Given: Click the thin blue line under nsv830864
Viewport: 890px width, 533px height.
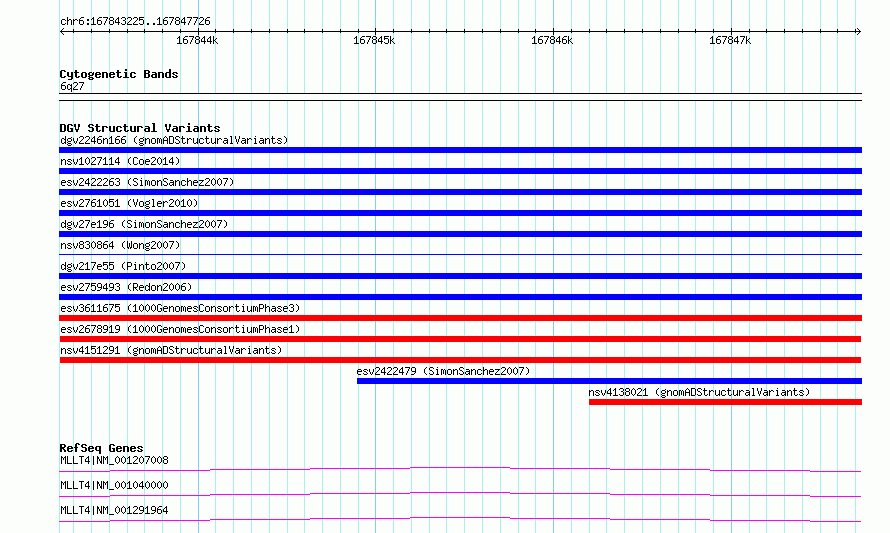Looking at the screenshot, I should (x=460, y=254).
